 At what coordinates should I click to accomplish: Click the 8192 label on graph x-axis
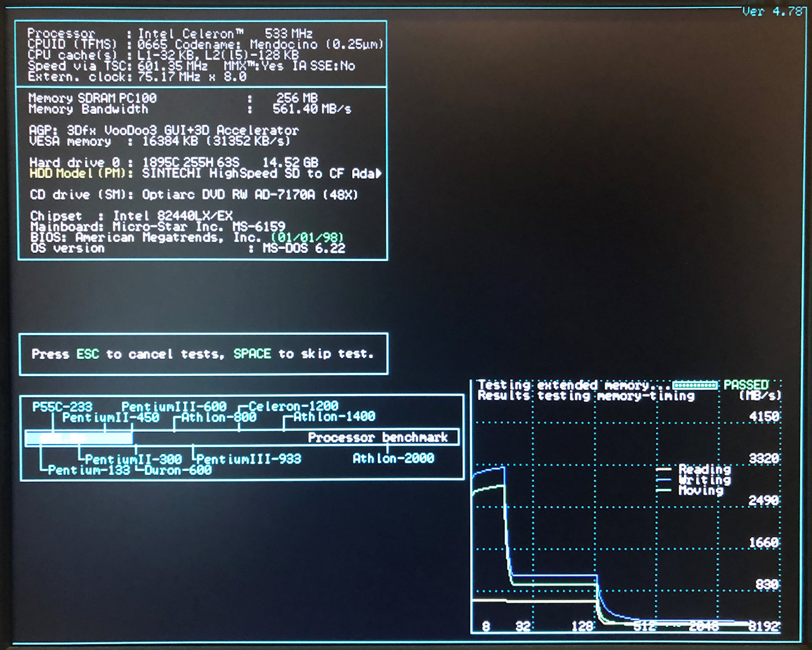[x=763, y=627]
